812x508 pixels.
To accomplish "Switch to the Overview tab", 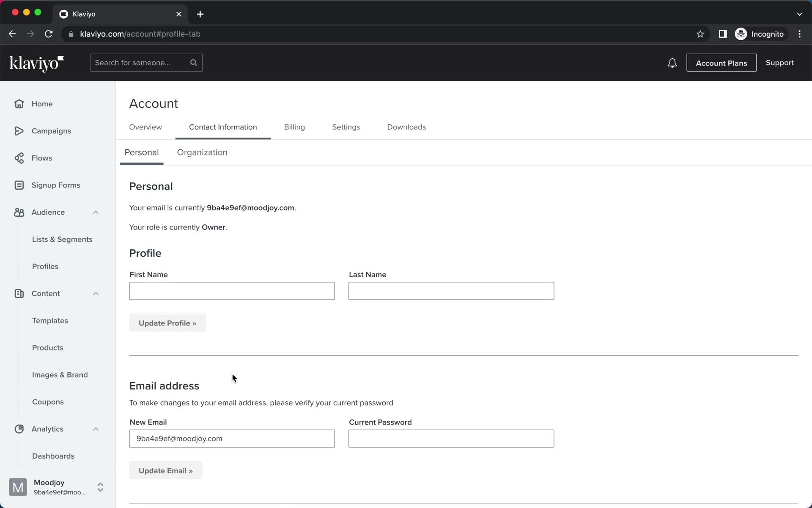I will [145, 127].
